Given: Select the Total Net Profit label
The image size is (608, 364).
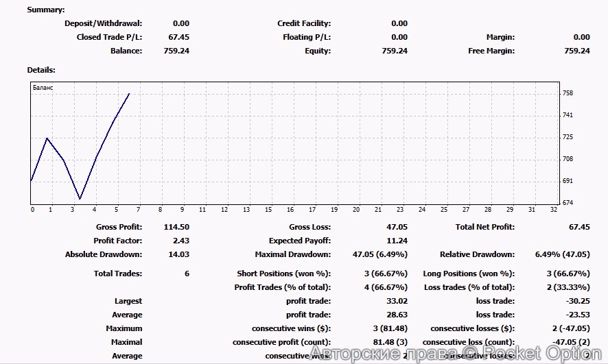Looking at the screenshot, I should pyautogui.click(x=484, y=227).
